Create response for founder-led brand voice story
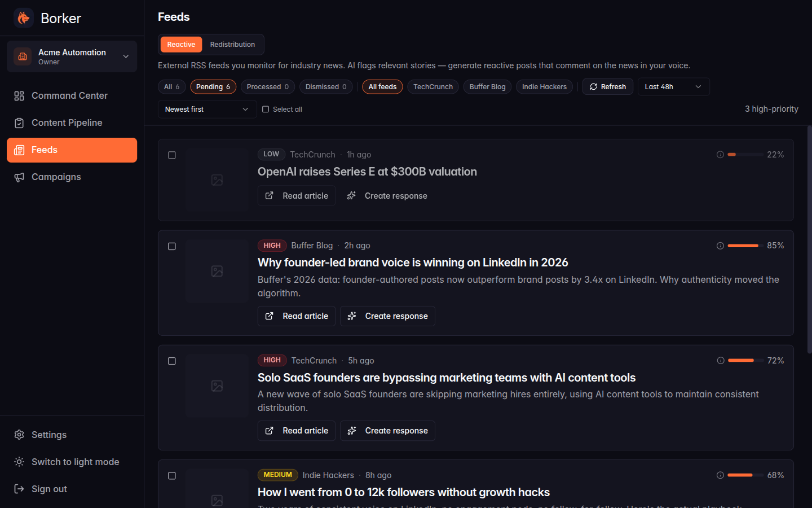812x508 pixels. click(387, 316)
